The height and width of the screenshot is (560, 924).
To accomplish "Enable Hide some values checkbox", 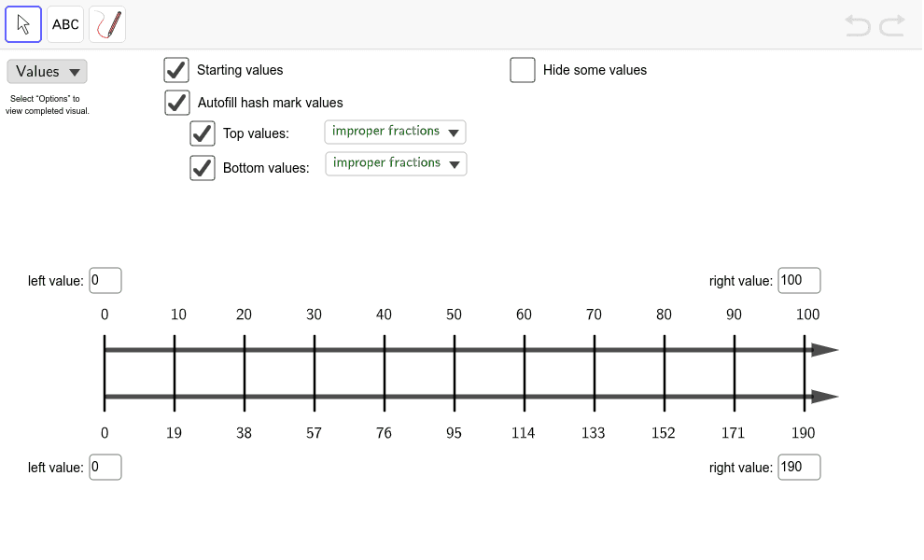I will click(x=523, y=70).
